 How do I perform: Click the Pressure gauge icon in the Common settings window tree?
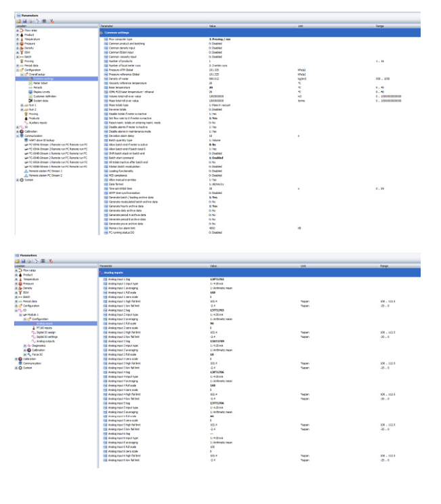[x=22, y=43]
